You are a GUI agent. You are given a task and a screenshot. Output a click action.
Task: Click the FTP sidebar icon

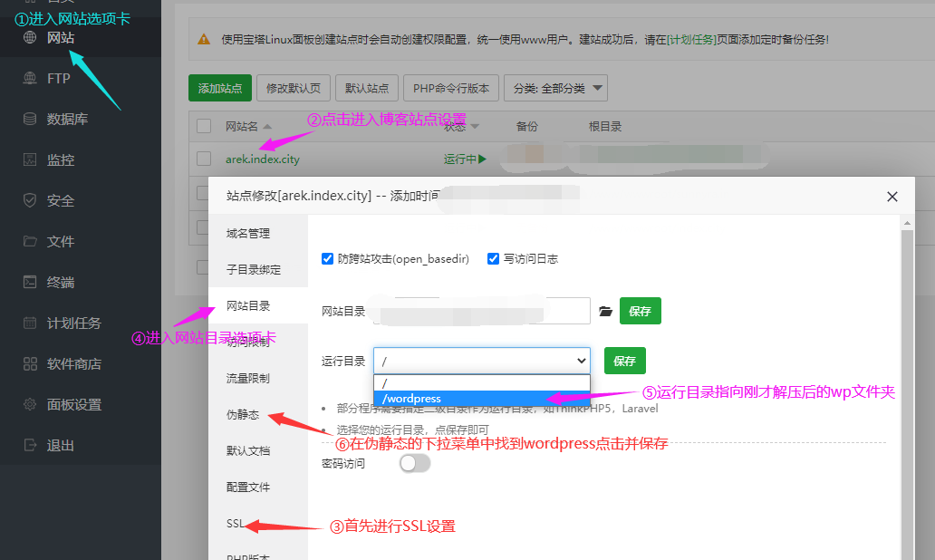[x=30, y=78]
